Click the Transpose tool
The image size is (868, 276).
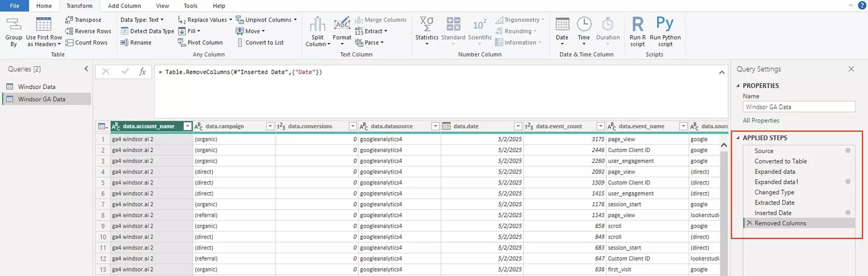83,20
